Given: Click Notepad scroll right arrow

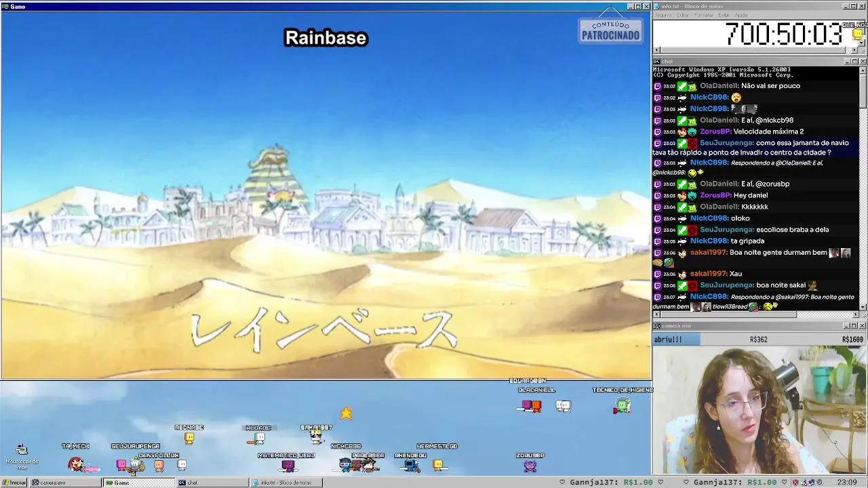Looking at the screenshot, I should point(855,50).
